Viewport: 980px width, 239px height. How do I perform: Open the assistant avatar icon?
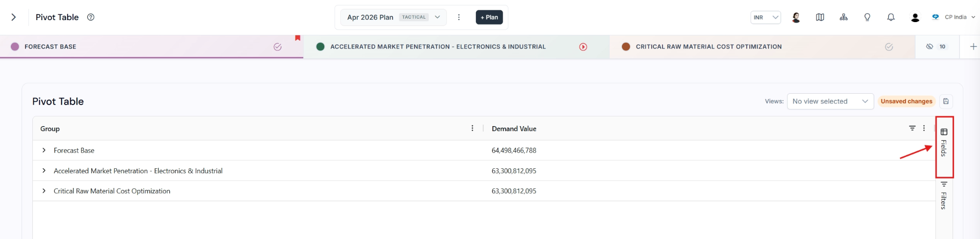796,17
